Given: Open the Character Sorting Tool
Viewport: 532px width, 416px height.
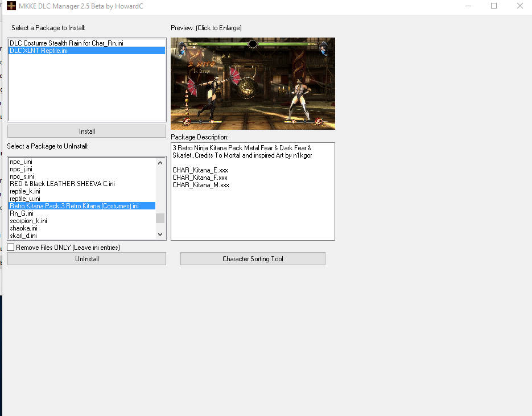Looking at the screenshot, I should 252,258.
